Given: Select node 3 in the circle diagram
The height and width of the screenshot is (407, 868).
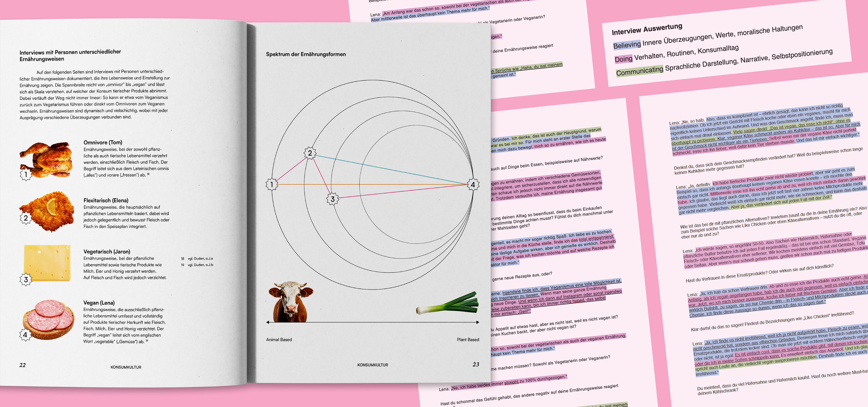Looking at the screenshot, I should 333,199.
